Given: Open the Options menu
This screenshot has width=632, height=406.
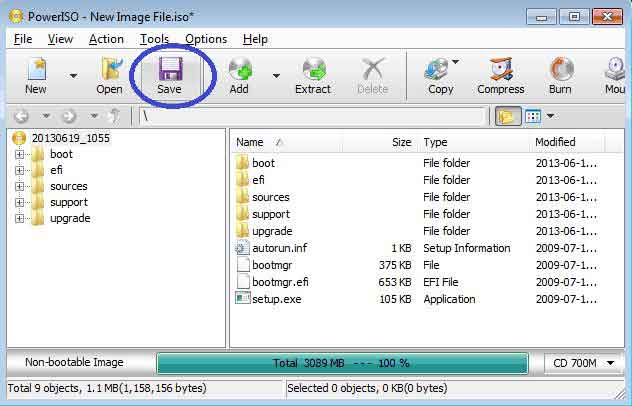Looking at the screenshot, I should tap(206, 39).
